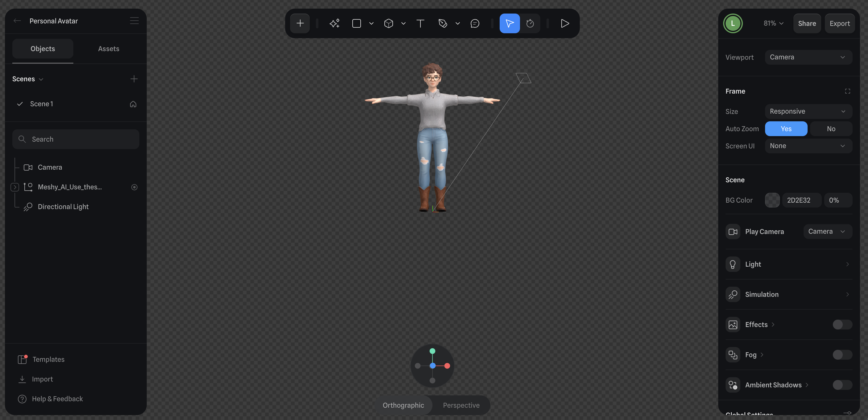The width and height of the screenshot is (868, 420).
Task: Click the user avatar L
Action: (733, 23)
